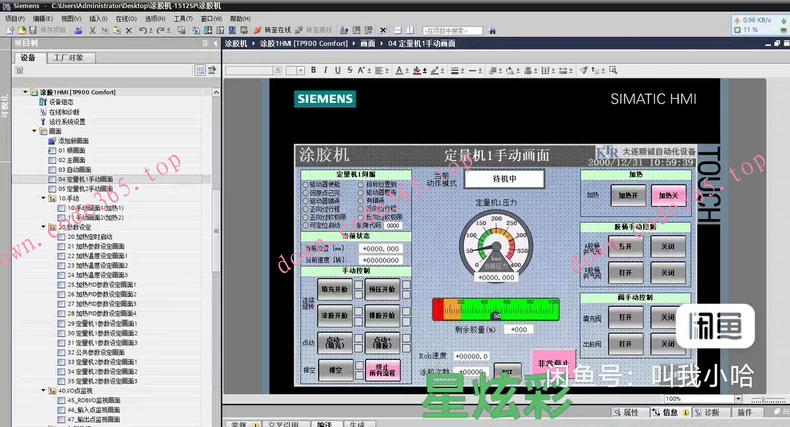Screen dimensions: 790x427
Task: Collapse the 10 手动 folder in tree
Action: click(x=45, y=198)
